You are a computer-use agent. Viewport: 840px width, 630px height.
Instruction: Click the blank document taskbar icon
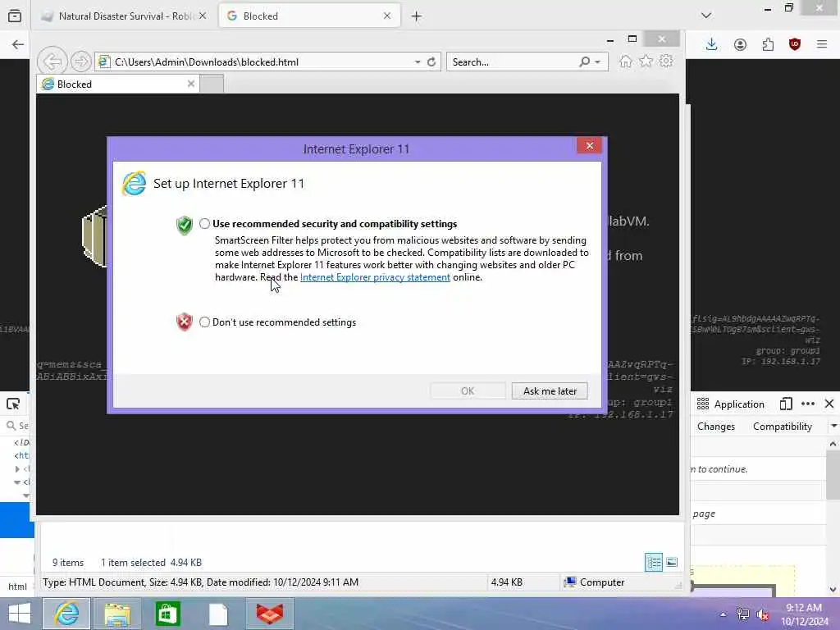click(218, 614)
